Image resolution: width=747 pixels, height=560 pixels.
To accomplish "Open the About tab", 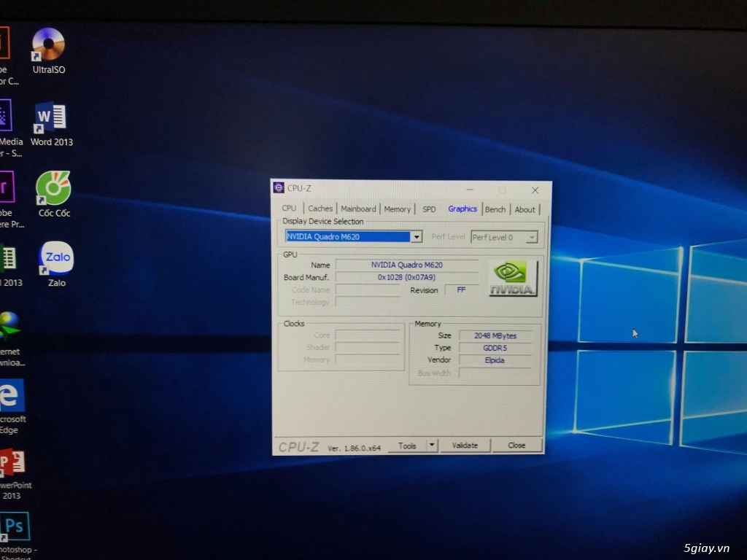I will coord(525,209).
